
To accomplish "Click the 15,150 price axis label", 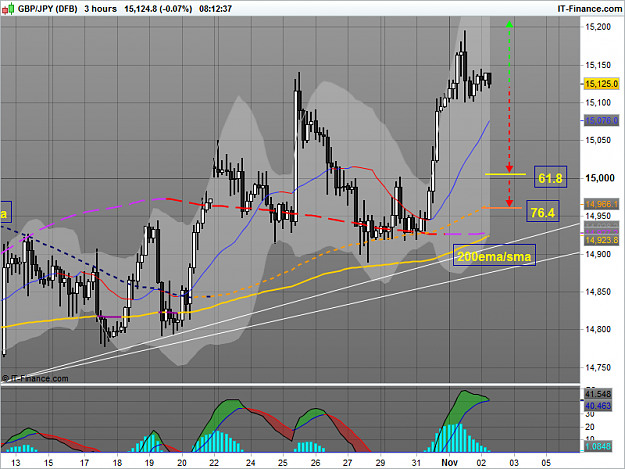I will [x=598, y=65].
